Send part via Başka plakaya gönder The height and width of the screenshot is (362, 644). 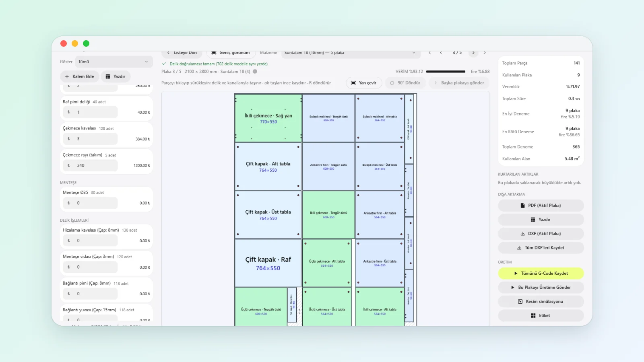pos(459,83)
